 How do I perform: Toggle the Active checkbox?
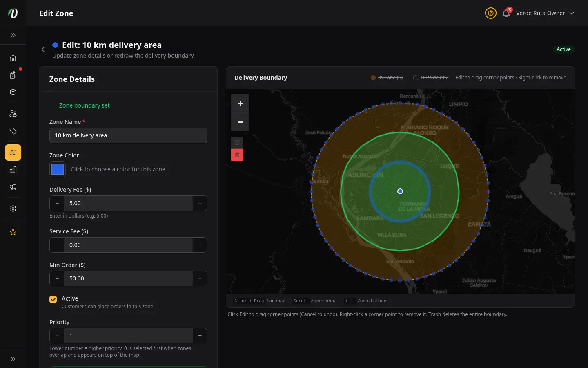point(53,299)
